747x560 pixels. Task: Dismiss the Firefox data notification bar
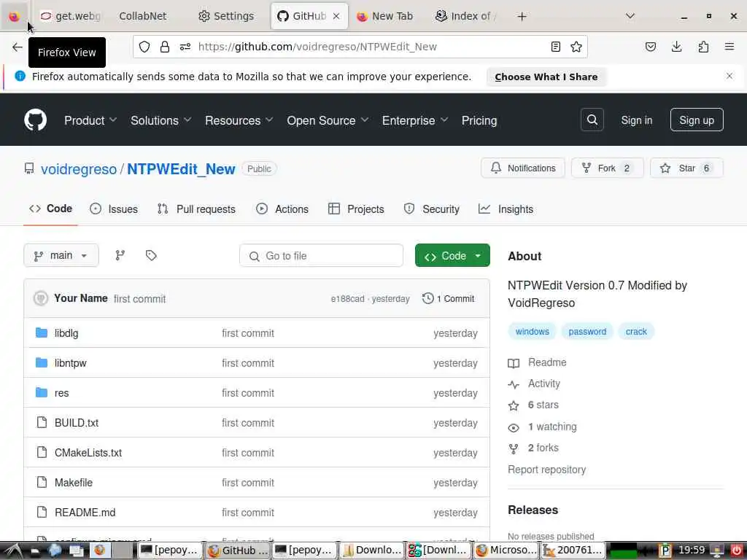729,76
